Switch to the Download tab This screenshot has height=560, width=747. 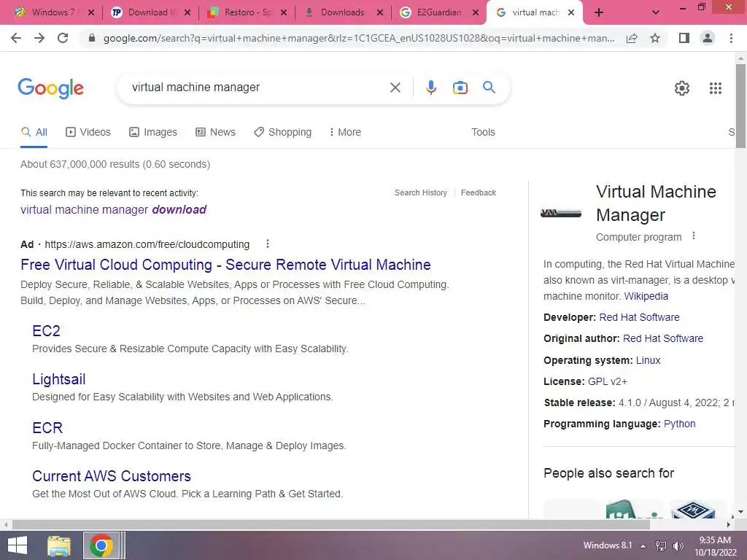click(150, 13)
